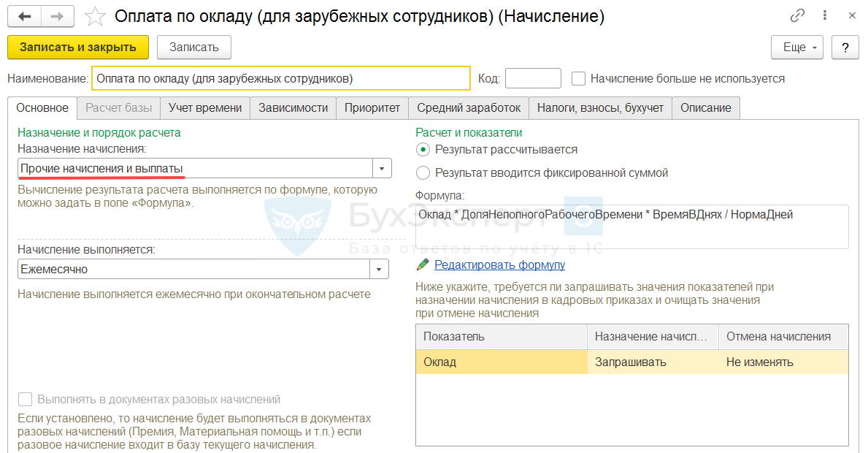Screen dimensions: 868x453
Task: Select 'Результат вводится фиксированной суммой' option
Action: click(423, 173)
